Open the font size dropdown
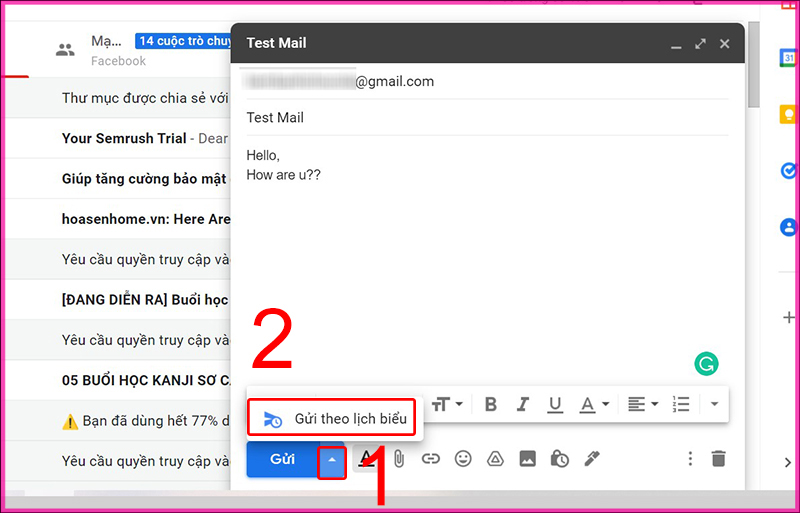Screen dimensions: 800x513 (x=447, y=405)
